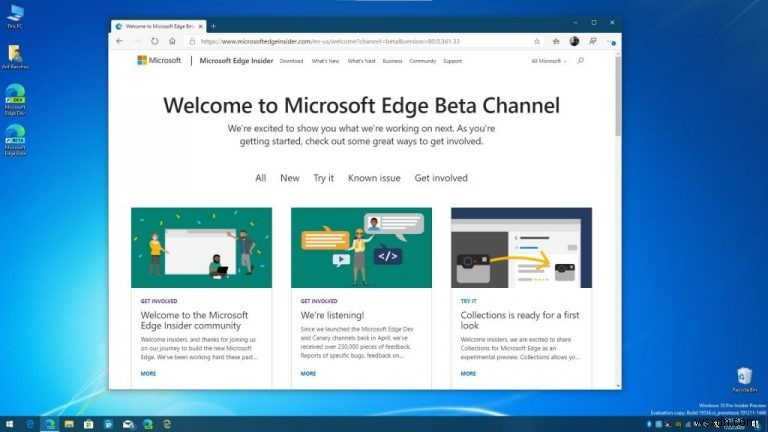Open Welcome to the Microsoft Edge Insider community
The width and height of the screenshot is (768, 432).
[x=194, y=320]
